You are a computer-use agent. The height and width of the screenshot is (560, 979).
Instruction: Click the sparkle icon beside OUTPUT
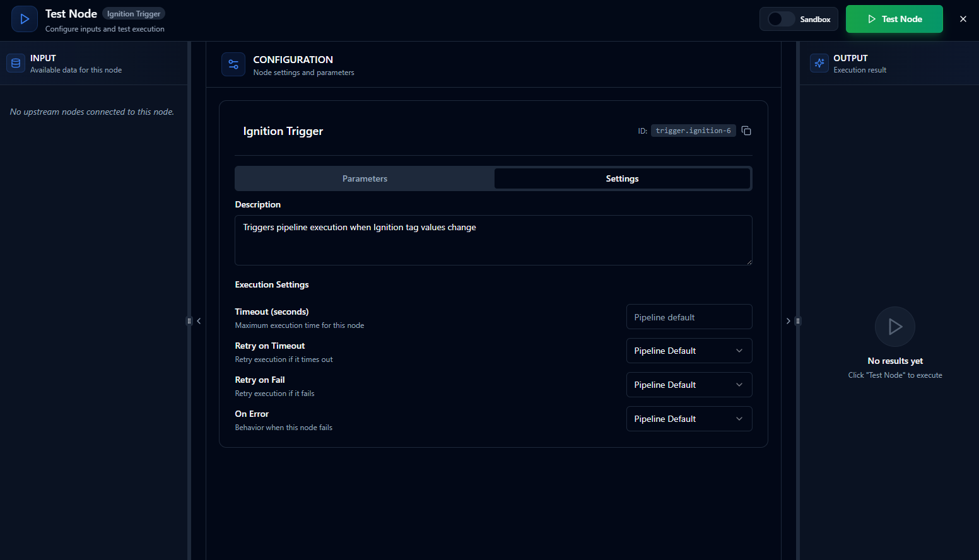[x=819, y=63]
